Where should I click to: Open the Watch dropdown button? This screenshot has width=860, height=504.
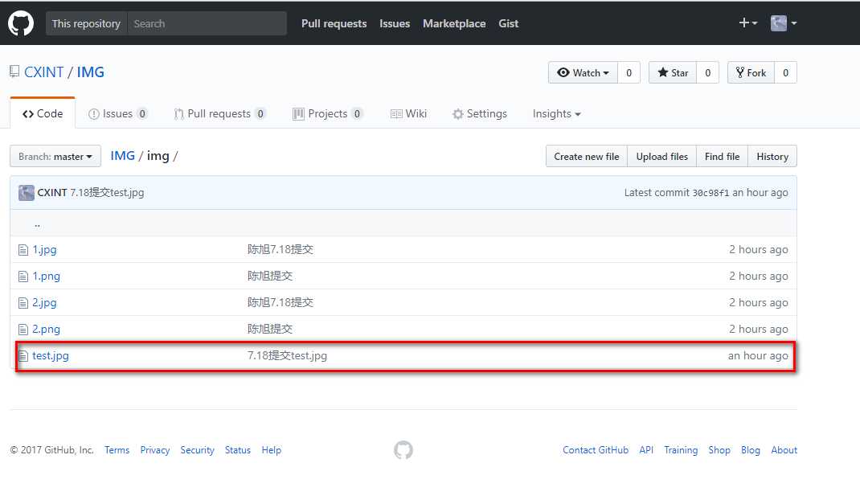pyautogui.click(x=583, y=73)
